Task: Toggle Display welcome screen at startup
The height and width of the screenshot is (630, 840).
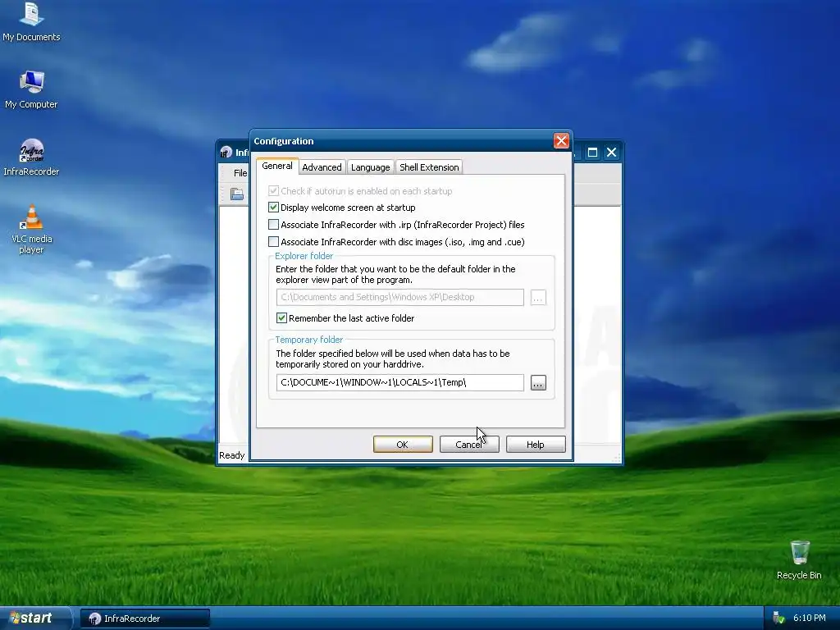Action: pos(274,208)
